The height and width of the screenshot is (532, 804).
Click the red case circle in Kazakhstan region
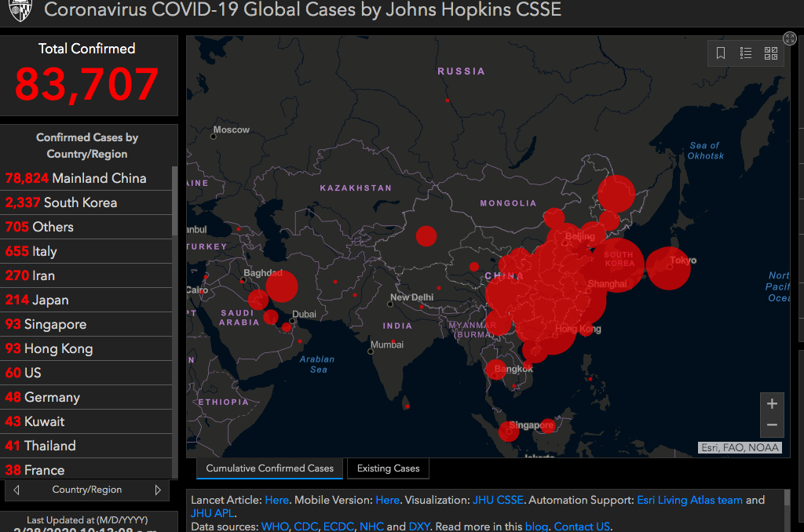426,236
